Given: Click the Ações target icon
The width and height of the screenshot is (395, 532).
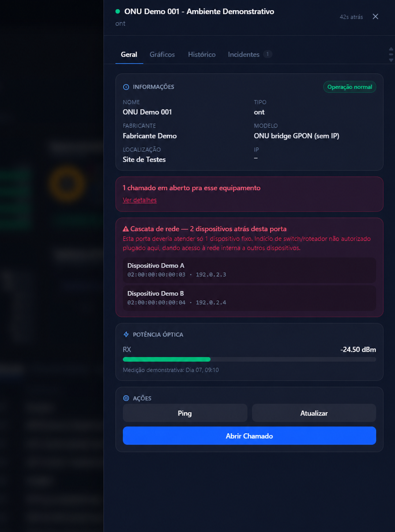Looking at the screenshot, I should click(x=126, y=398).
